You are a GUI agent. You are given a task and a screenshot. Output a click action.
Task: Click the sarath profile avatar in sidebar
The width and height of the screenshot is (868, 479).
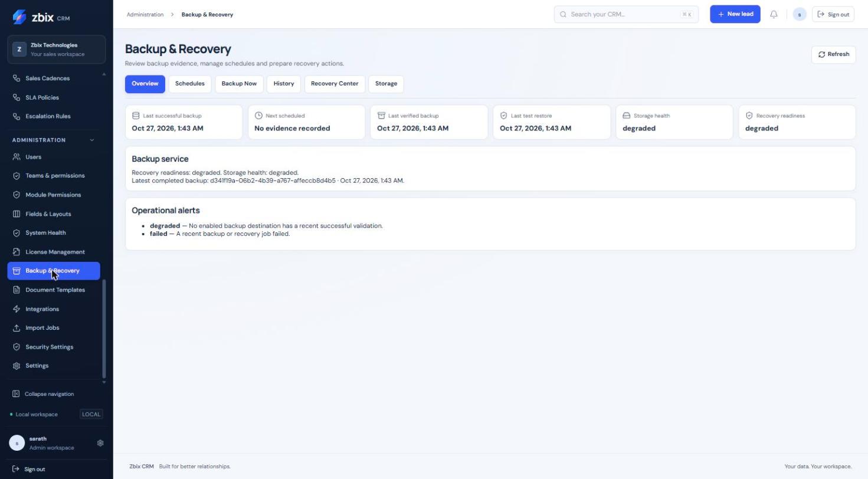coord(17,443)
